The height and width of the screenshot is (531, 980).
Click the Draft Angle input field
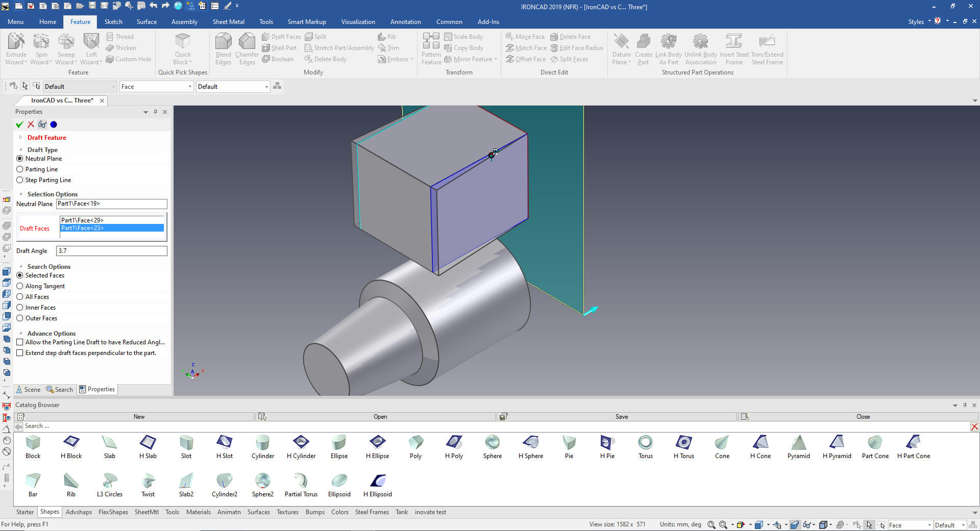click(x=111, y=251)
